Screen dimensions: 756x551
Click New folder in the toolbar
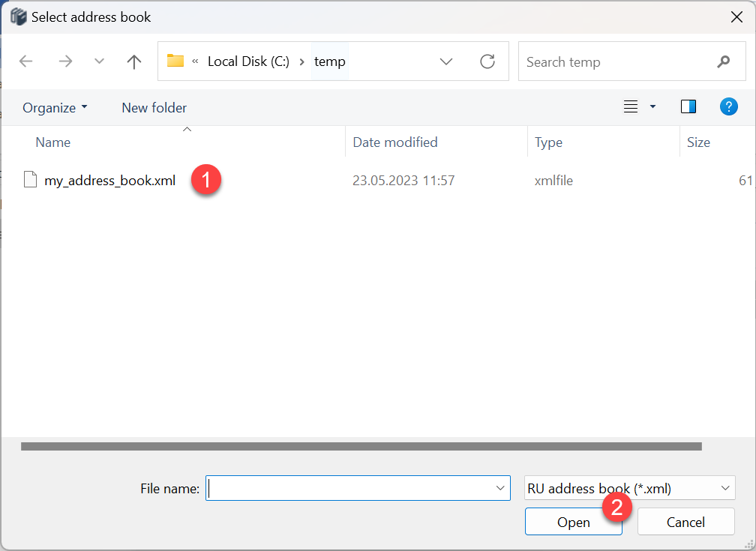154,107
